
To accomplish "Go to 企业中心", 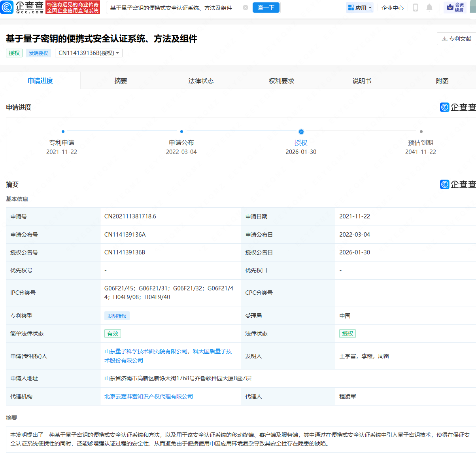I will 393,8.
